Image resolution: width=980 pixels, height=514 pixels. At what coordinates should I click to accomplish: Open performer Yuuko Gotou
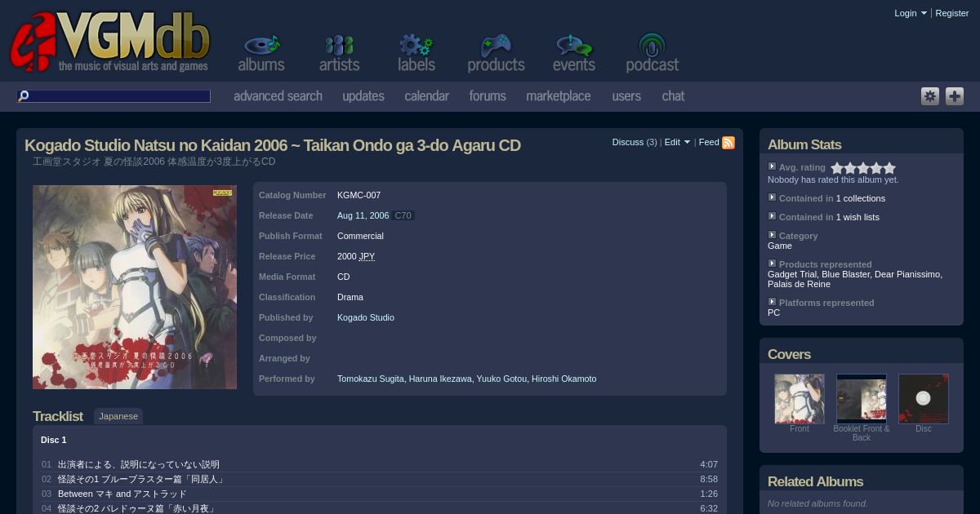coord(501,379)
